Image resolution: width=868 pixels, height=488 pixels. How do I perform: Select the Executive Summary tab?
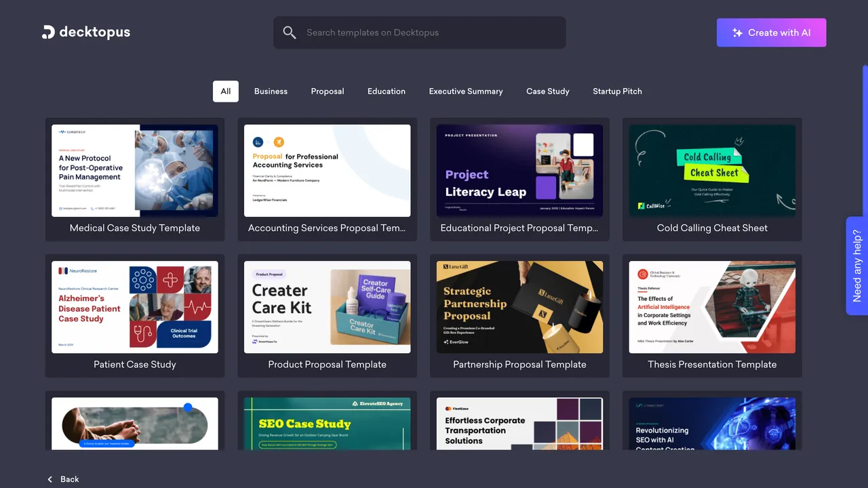click(466, 91)
